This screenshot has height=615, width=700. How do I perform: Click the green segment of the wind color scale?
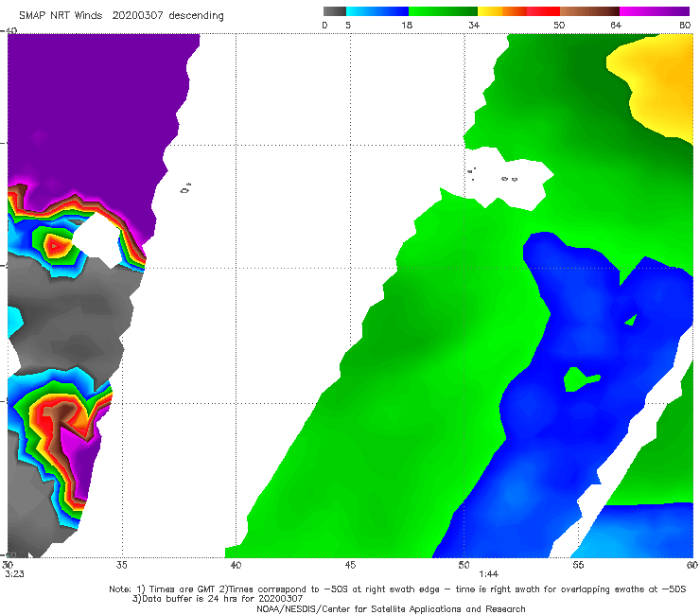443,11
